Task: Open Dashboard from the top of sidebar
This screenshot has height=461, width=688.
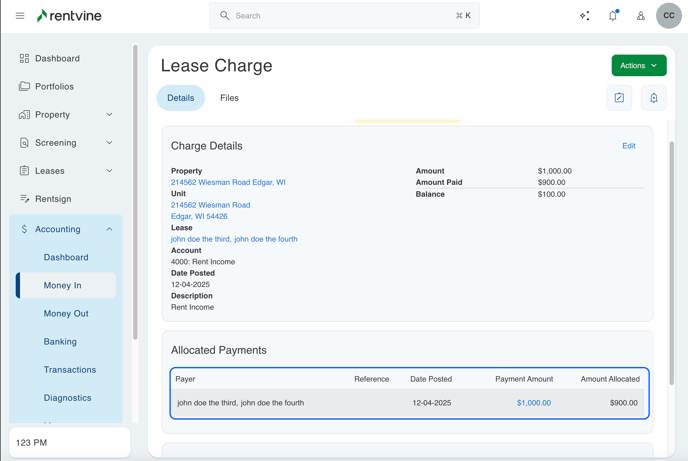Action: tap(57, 59)
